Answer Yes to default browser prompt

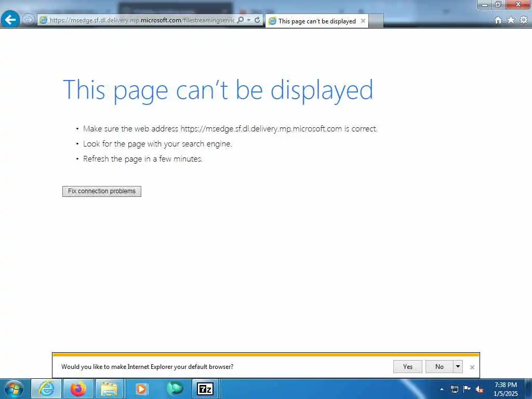click(407, 367)
